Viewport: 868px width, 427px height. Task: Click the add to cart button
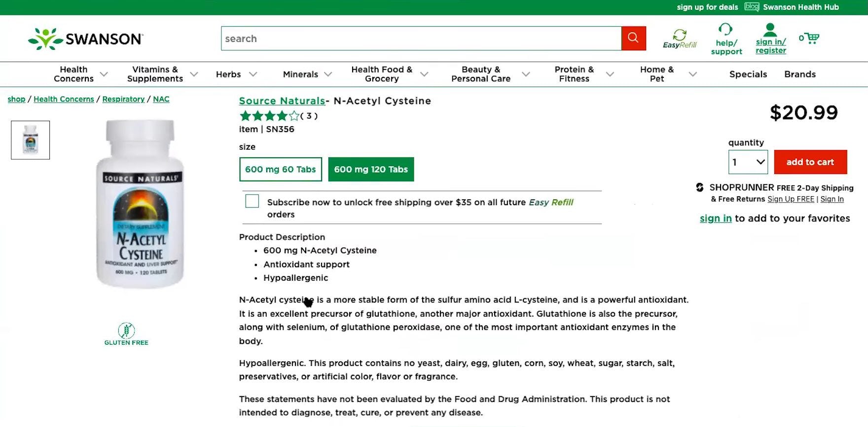pos(810,162)
